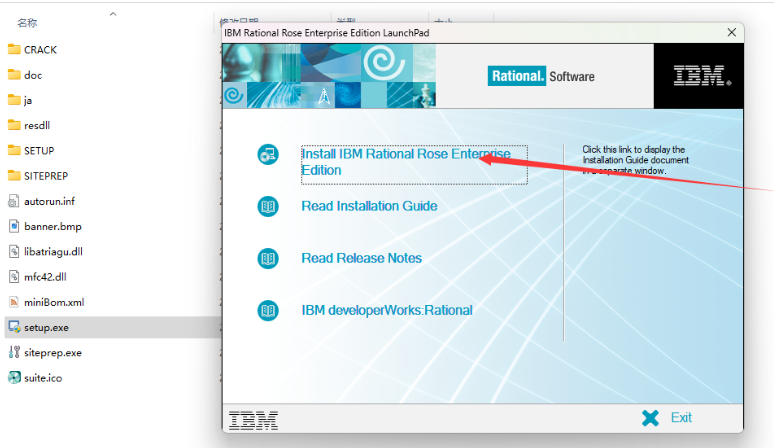Click the resdll folder icon
Screen dimensions: 774x448
pos(14,125)
